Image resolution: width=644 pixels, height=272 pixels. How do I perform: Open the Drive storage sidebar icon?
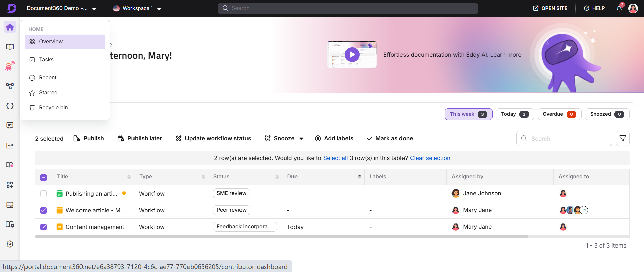pos(10,205)
